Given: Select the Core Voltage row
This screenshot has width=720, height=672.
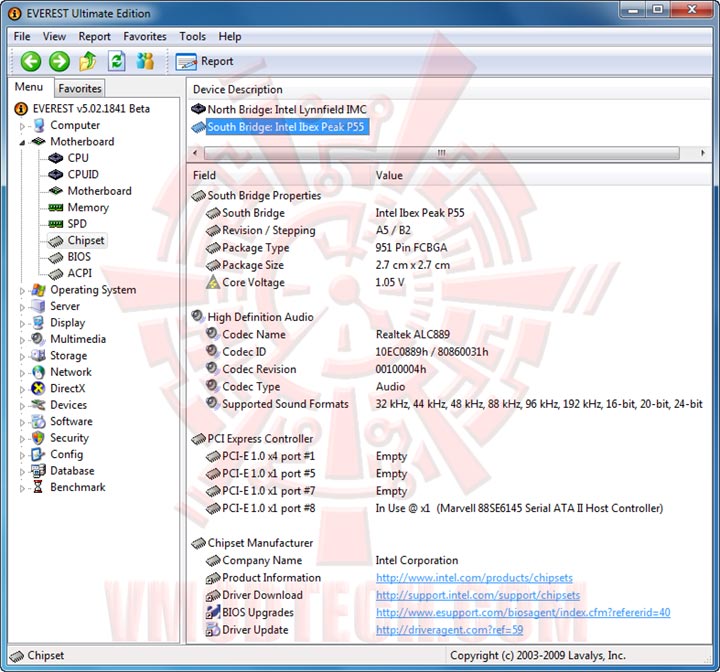Looking at the screenshot, I should coord(449,282).
